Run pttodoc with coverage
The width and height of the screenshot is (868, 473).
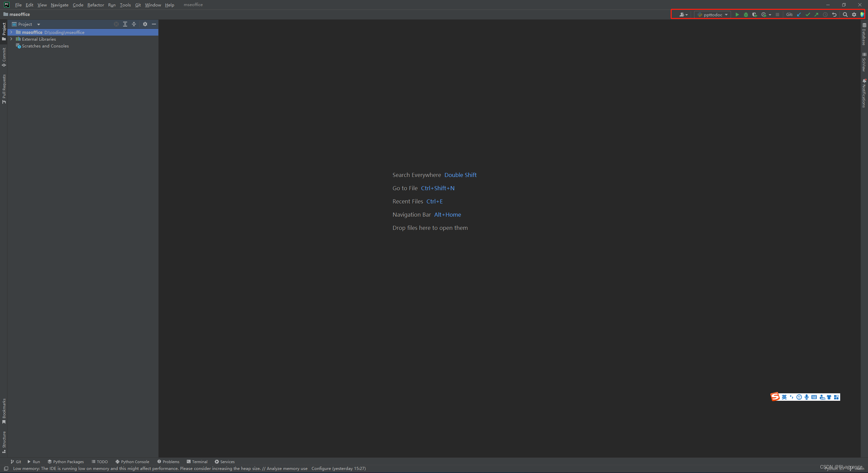point(755,15)
